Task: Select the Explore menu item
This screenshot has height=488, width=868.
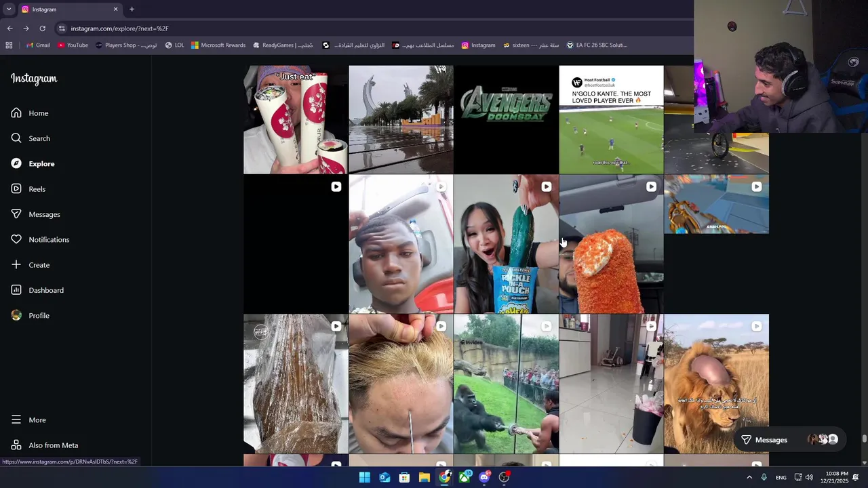Action: click(41, 163)
